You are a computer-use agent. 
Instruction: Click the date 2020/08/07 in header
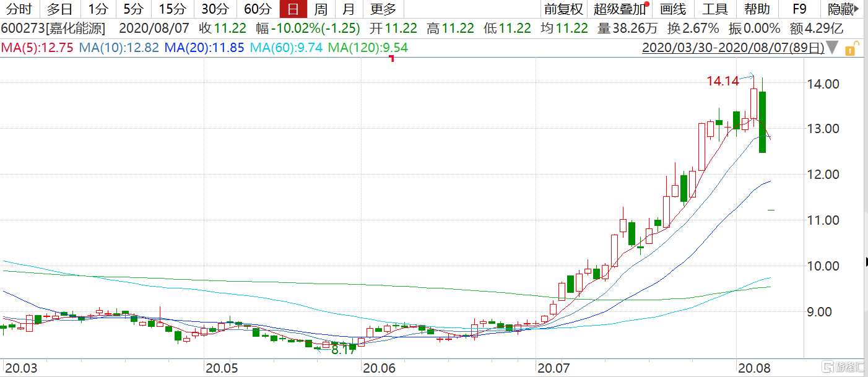153,28
